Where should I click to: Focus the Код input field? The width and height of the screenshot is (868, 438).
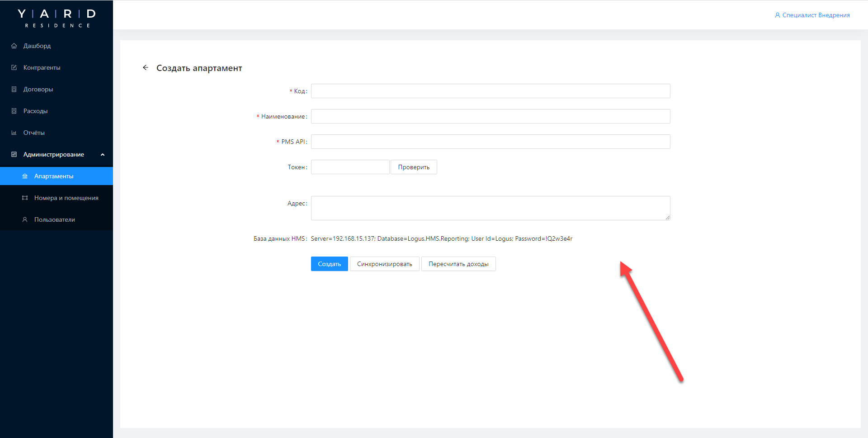490,91
